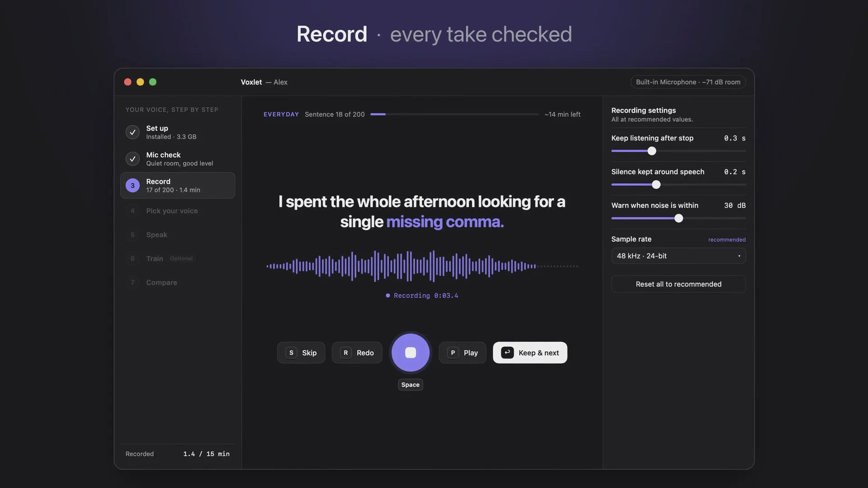Click the highlighted words 'missing comma.'
868x488 pixels.
[445, 222]
